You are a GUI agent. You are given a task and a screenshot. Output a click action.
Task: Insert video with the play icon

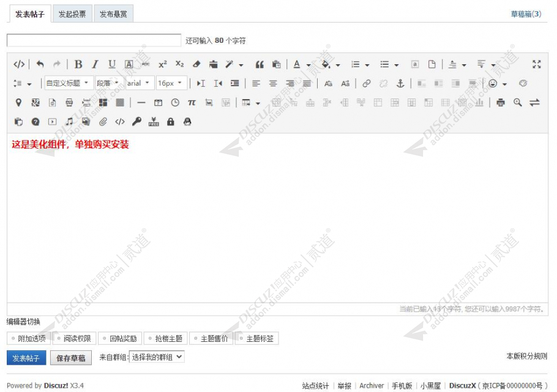pyautogui.click(x=52, y=122)
